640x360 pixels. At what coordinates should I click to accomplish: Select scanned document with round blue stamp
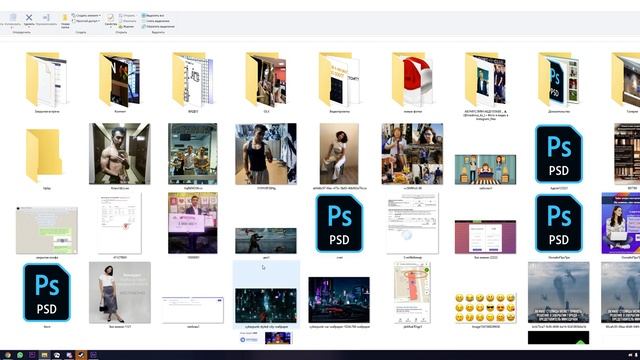(412, 223)
